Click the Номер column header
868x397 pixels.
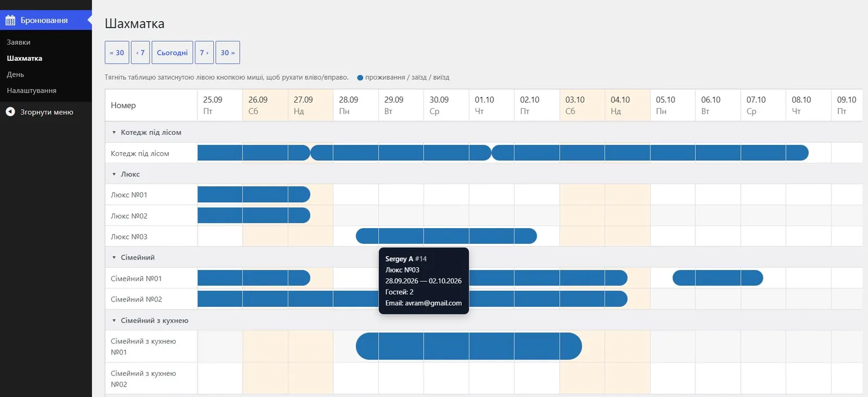[151, 105]
